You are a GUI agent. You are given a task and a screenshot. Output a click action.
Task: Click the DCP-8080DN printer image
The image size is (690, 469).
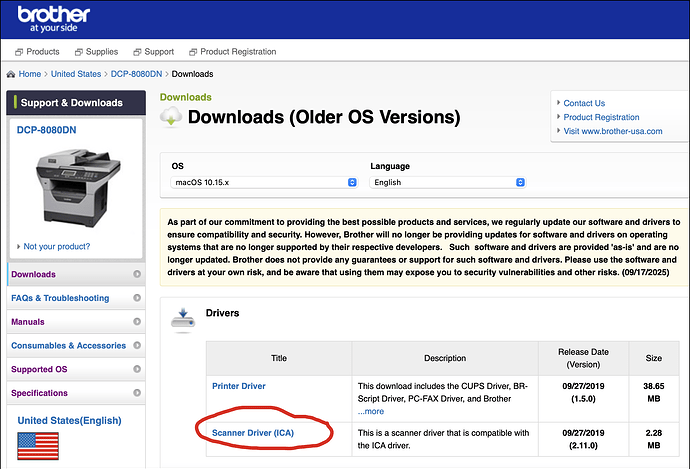tap(77, 187)
